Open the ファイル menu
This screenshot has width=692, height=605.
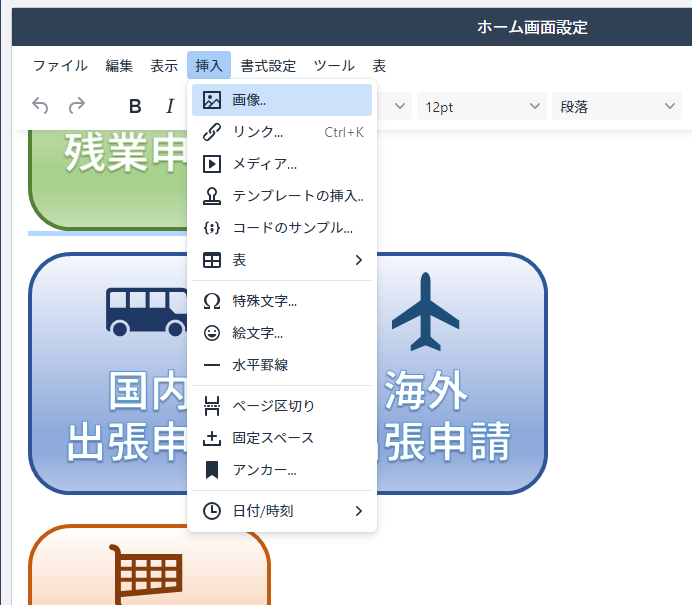tap(60, 66)
